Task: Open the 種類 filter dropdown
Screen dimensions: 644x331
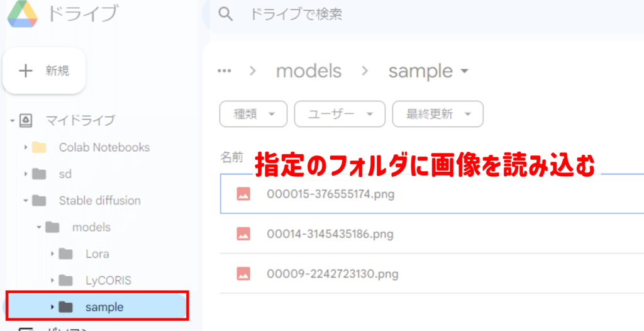Action: pos(253,114)
